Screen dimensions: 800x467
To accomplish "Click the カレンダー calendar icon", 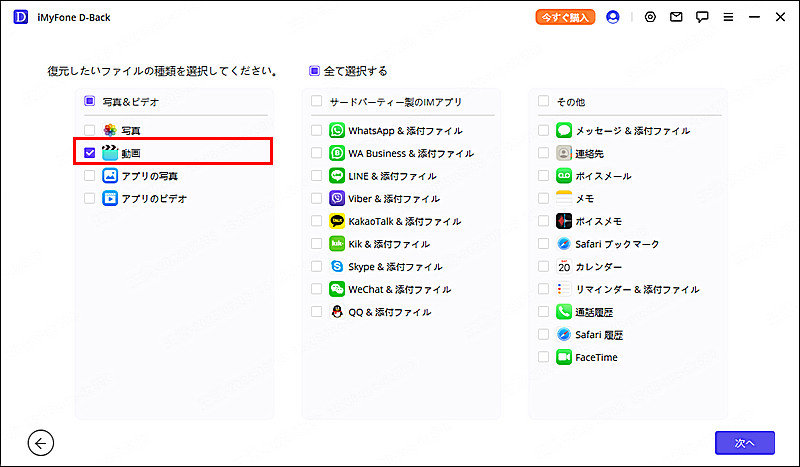I will coord(564,266).
